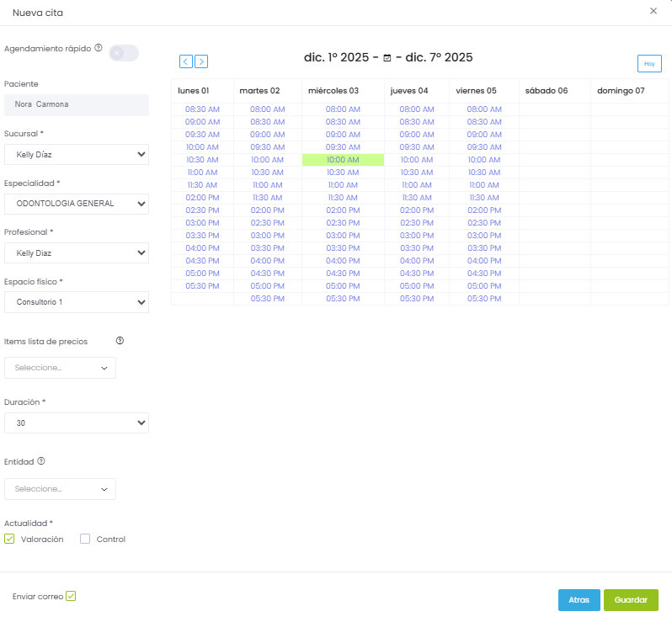Go to next week with right arrow
The image size is (672, 622).
(201, 61)
